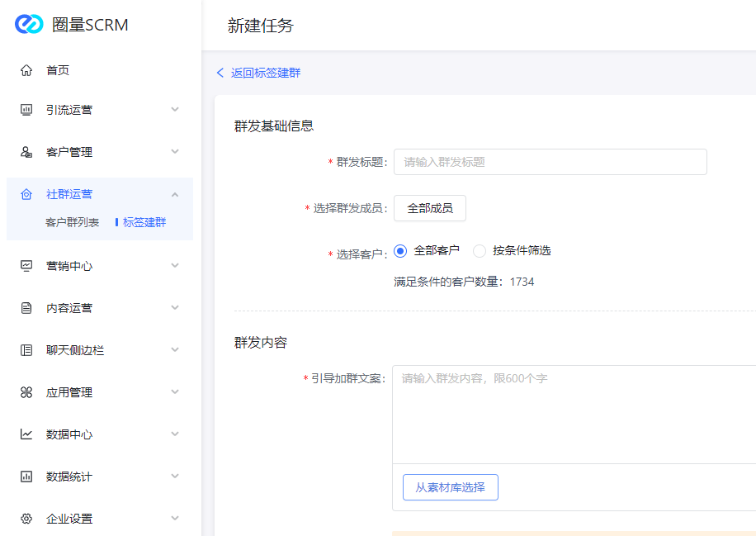
Task: Click the 企业设置 gear icon
Action: 26,519
